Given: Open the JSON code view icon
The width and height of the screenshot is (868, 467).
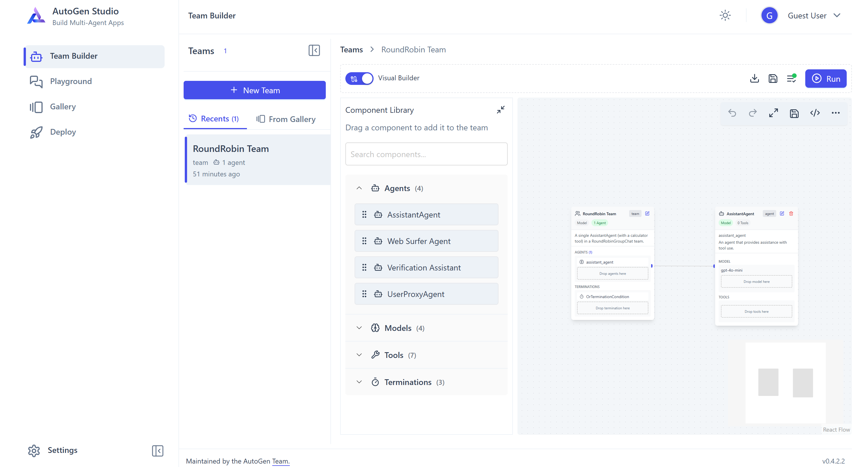Looking at the screenshot, I should (814, 113).
